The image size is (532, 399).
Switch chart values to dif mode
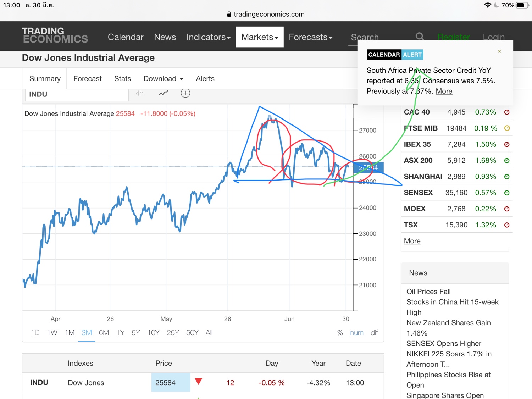[x=374, y=333]
